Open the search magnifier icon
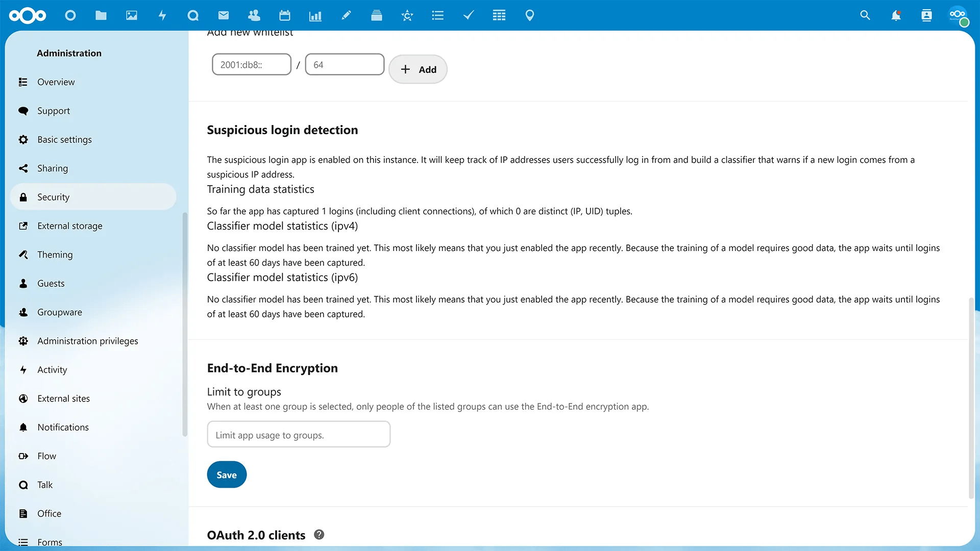 point(865,15)
